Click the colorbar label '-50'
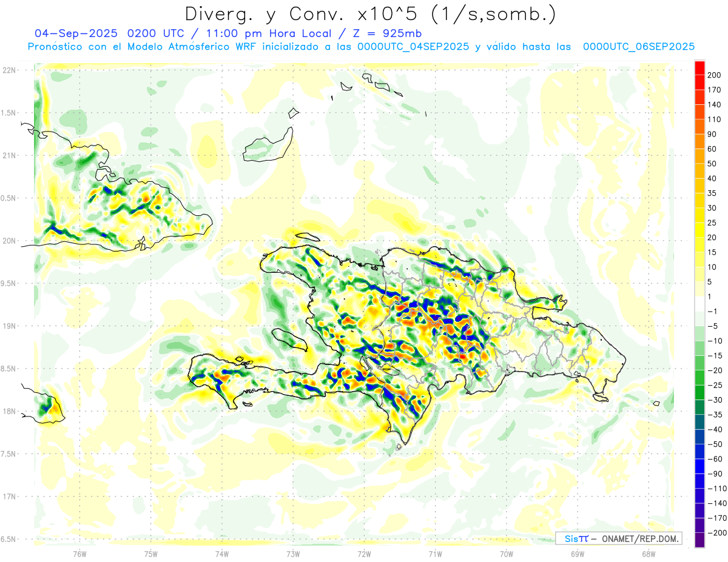This screenshot has height=562, width=728. point(715,444)
